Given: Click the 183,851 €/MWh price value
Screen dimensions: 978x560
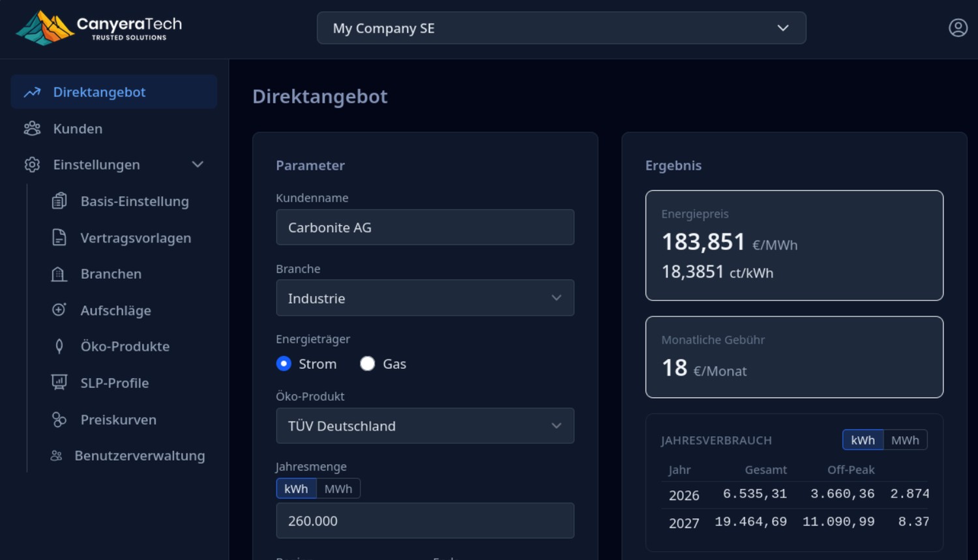Looking at the screenshot, I should [x=730, y=242].
